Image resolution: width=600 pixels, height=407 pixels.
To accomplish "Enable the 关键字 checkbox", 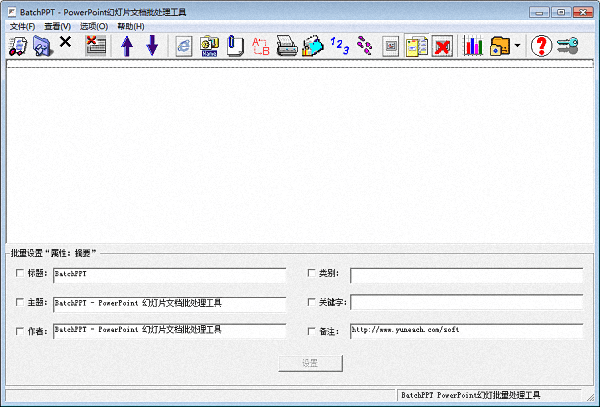I will [x=311, y=302].
